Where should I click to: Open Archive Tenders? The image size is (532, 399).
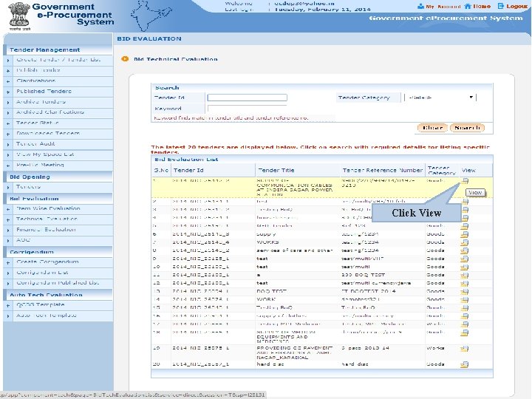click(x=41, y=102)
